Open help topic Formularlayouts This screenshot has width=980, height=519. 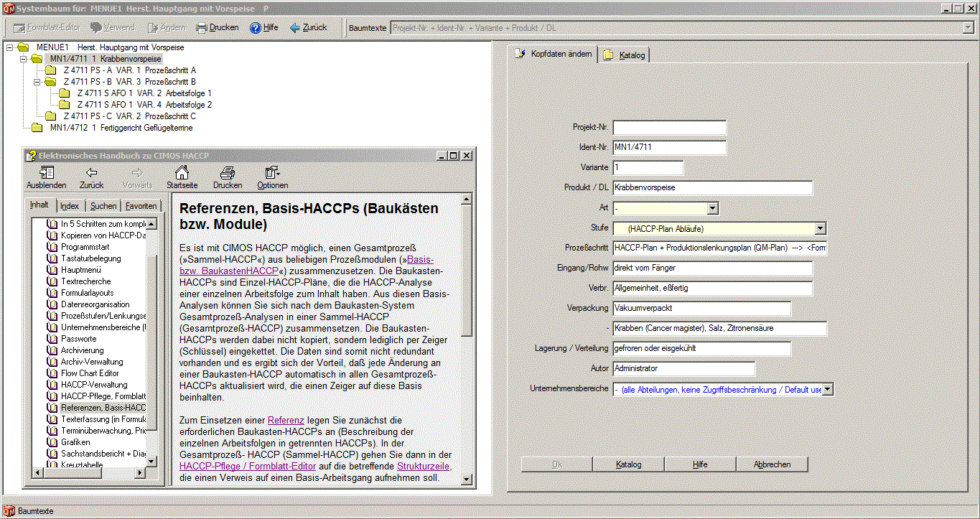point(88,293)
